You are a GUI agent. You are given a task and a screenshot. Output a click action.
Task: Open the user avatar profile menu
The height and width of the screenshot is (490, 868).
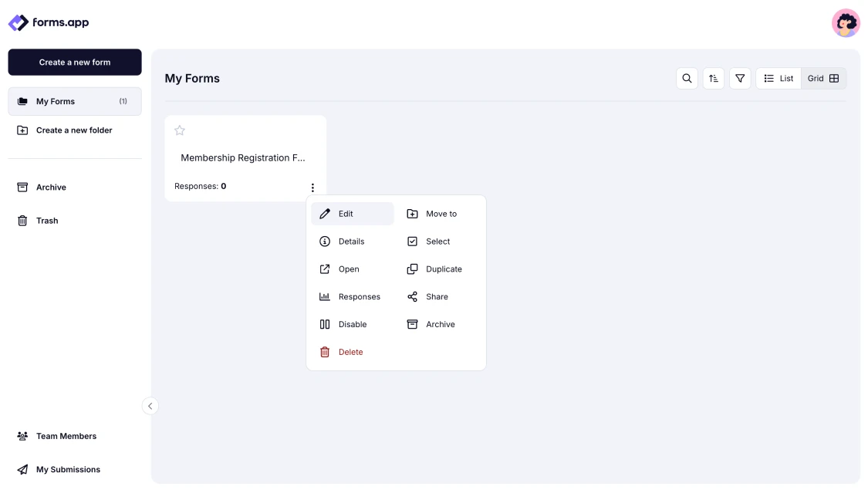(846, 23)
